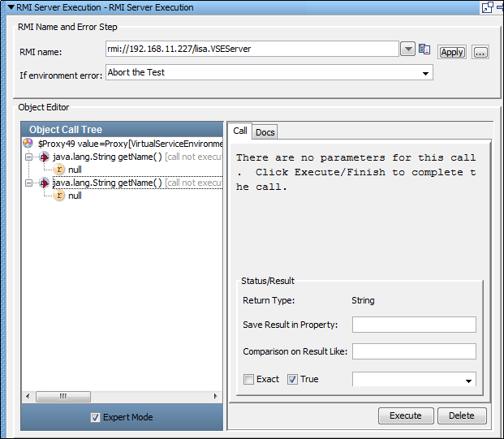Select the $Proxy49 root node icon

[28, 144]
